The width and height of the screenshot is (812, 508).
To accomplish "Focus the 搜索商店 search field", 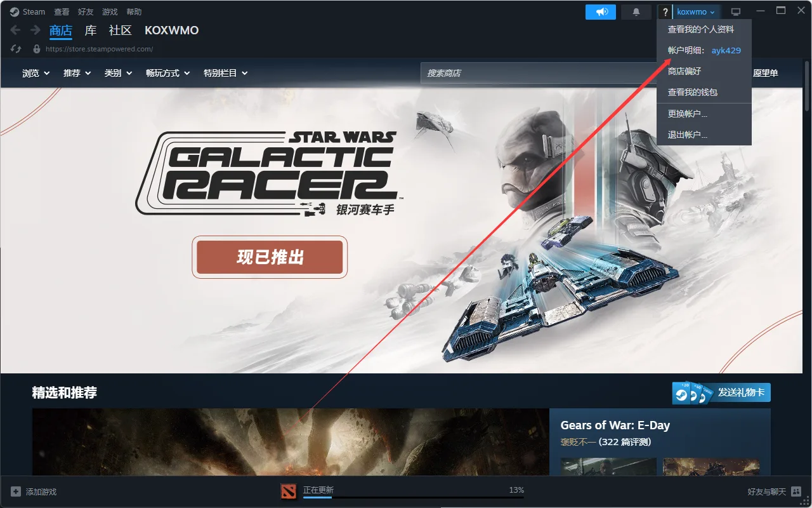I will point(539,73).
